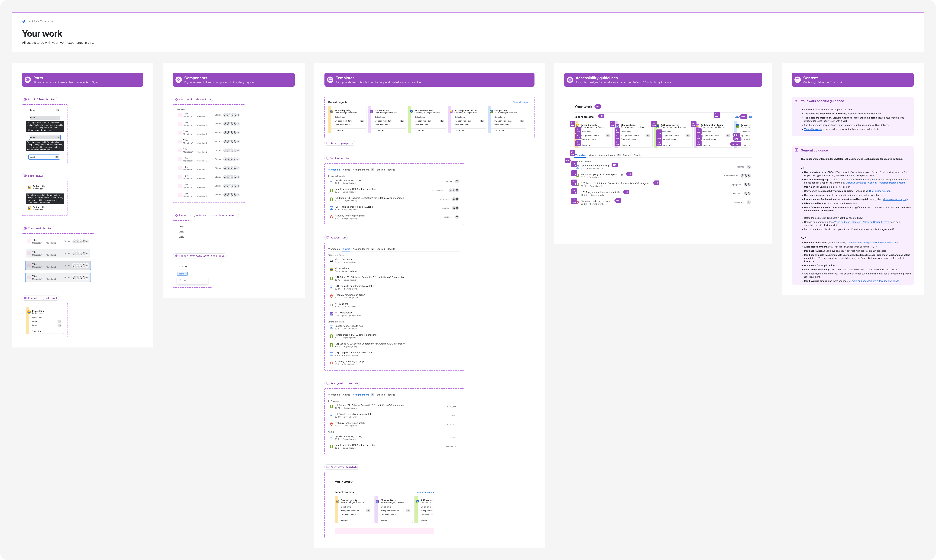Image resolution: width=936 pixels, height=560 pixels.
Task: Open the Emojis and accessibility link
Action: (874, 281)
